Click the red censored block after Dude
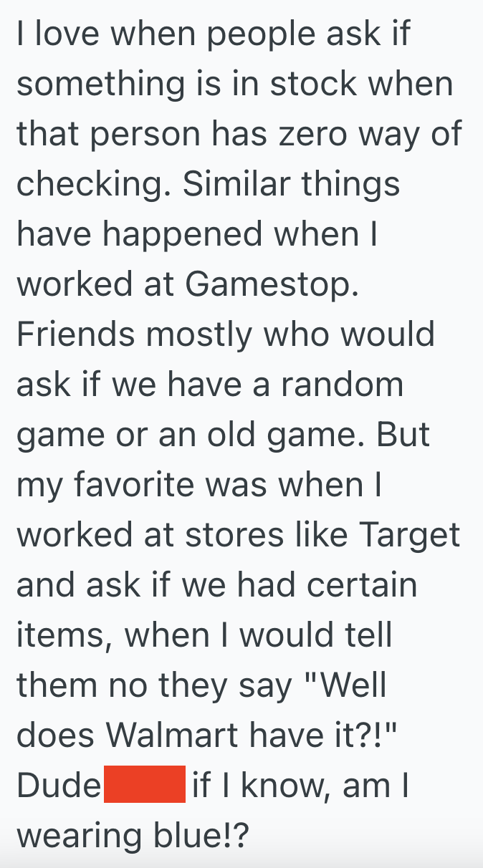483x868 pixels. [x=145, y=786]
